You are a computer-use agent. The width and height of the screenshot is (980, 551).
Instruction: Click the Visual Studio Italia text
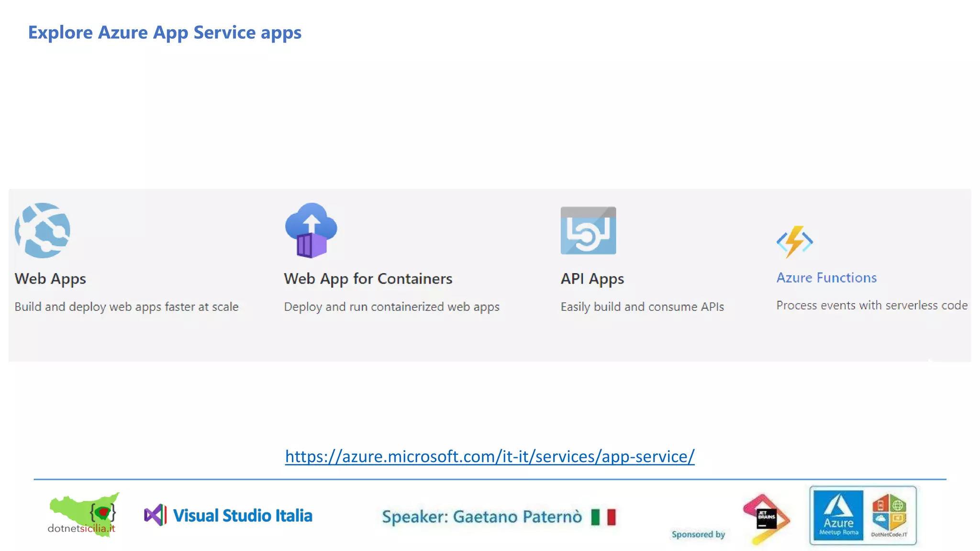(243, 516)
